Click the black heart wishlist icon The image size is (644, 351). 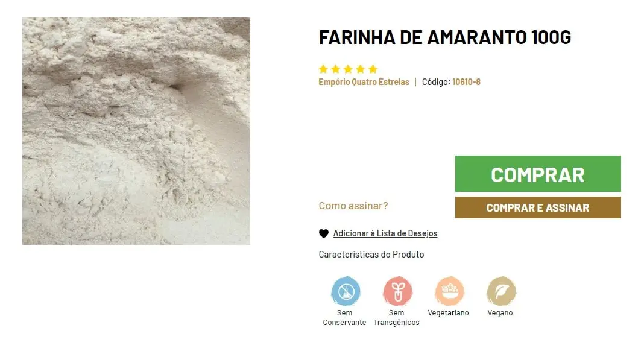pos(324,233)
